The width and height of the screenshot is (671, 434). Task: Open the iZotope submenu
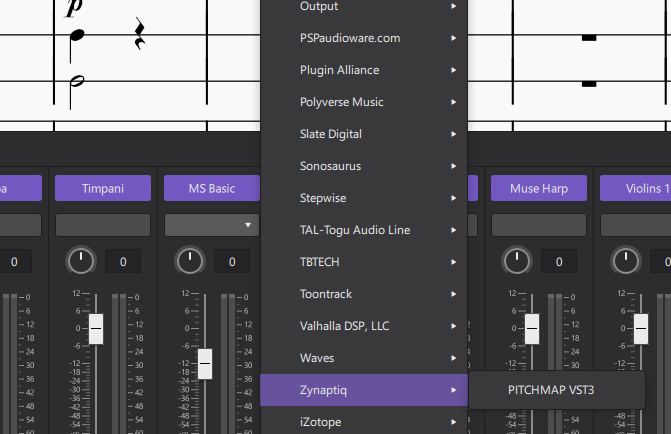coord(364,422)
